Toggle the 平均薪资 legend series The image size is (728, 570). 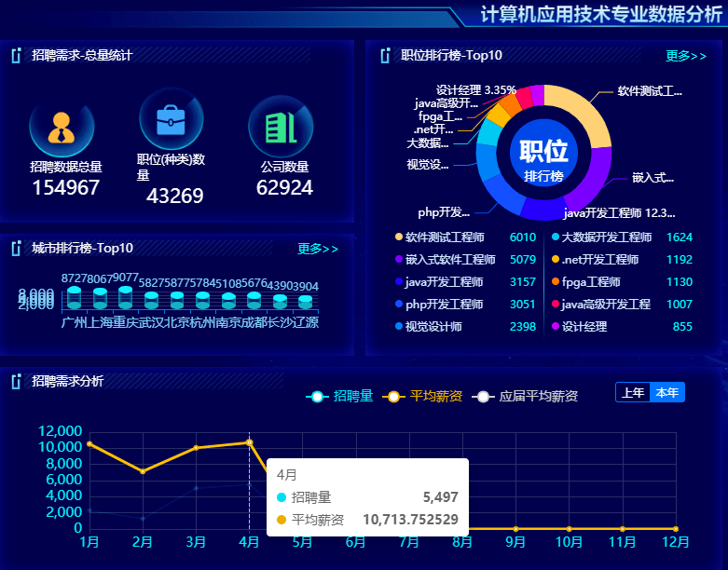pyautogui.click(x=426, y=397)
